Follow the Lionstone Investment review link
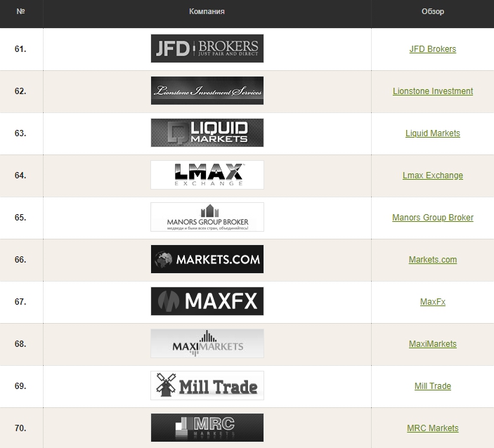 point(432,91)
